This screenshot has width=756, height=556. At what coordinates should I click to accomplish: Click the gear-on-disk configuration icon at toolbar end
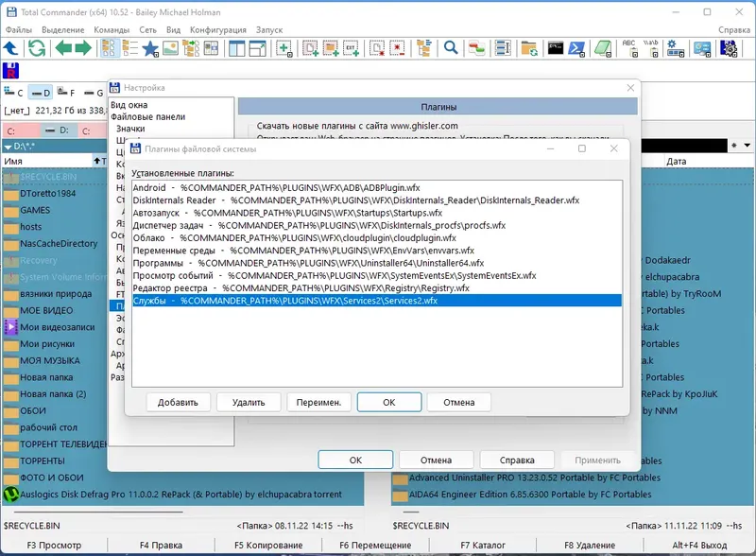(x=729, y=48)
